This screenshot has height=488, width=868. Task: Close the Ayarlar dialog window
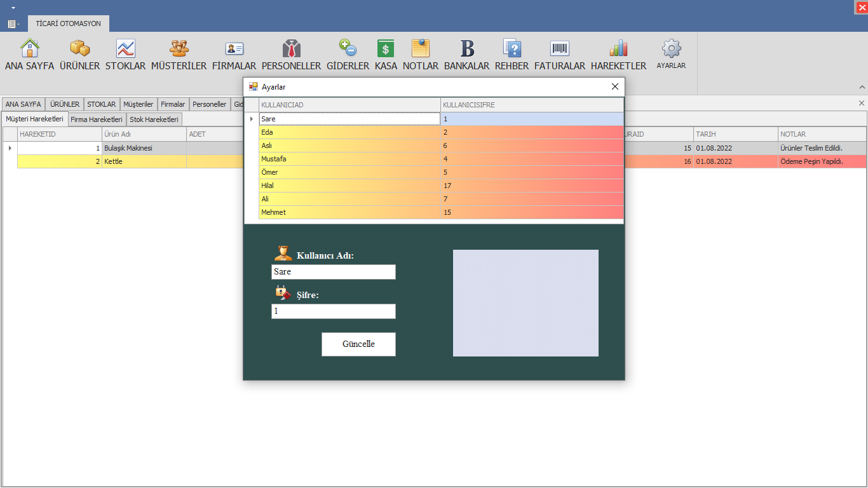(614, 86)
